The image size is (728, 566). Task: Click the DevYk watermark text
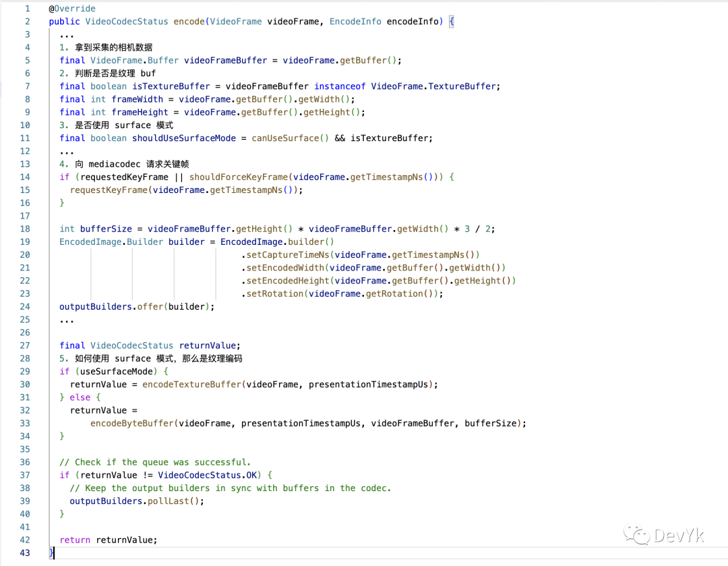(x=679, y=536)
